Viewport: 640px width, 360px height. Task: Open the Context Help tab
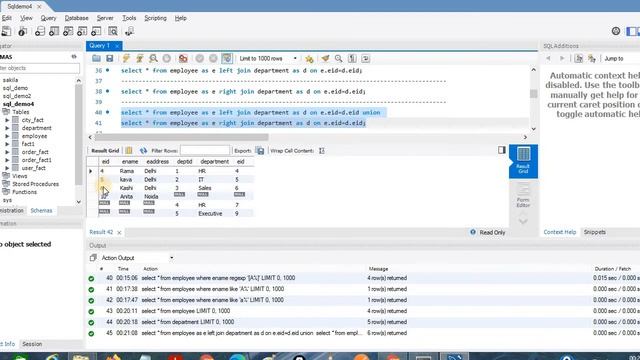pyautogui.click(x=560, y=232)
